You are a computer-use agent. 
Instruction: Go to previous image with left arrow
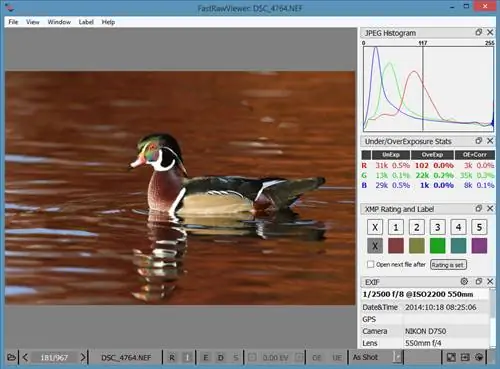point(26,357)
